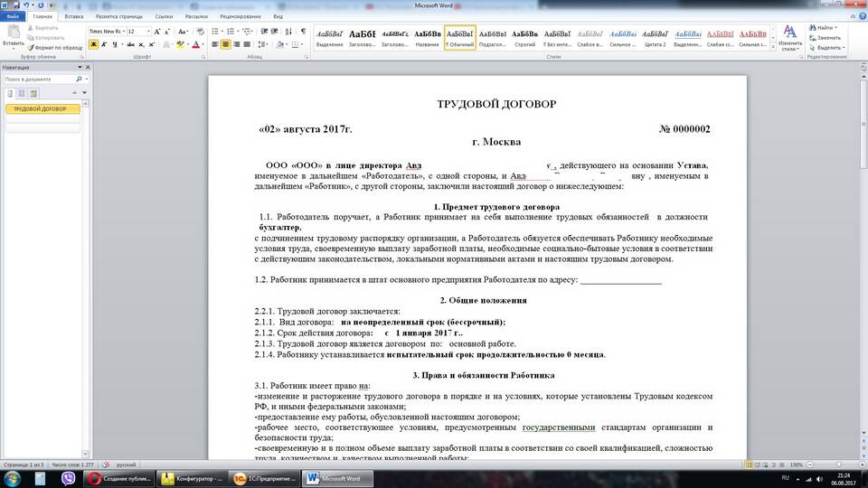Viewport: 868px width, 488px height.
Task: Switch to the Разметка страницы tab
Action: pos(119,16)
